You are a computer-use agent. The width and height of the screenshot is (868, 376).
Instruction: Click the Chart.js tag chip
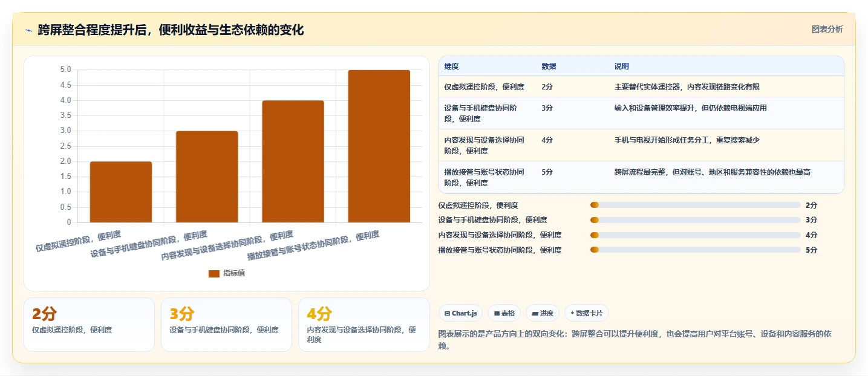pyautogui.click(x=460, y=313)
